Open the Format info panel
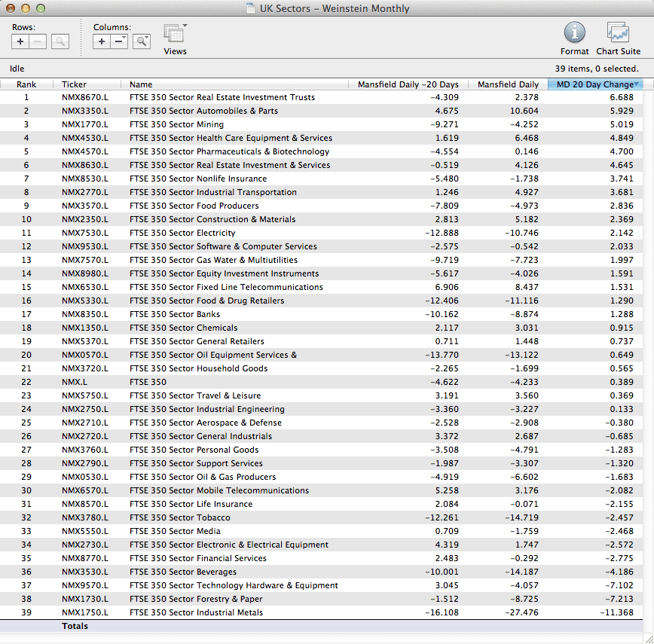Image resolution: width=654 pixels, height=644 pixels. tap(574, 38)
